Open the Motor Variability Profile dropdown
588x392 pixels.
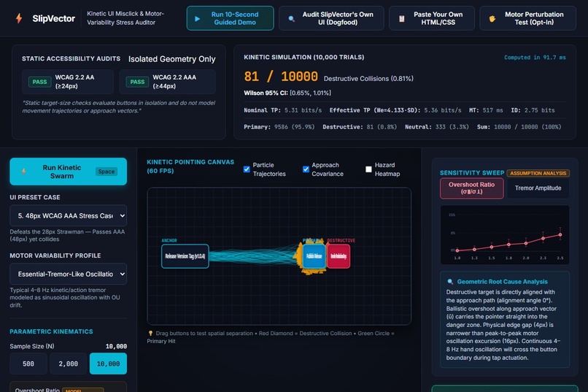tap(69, 274)
